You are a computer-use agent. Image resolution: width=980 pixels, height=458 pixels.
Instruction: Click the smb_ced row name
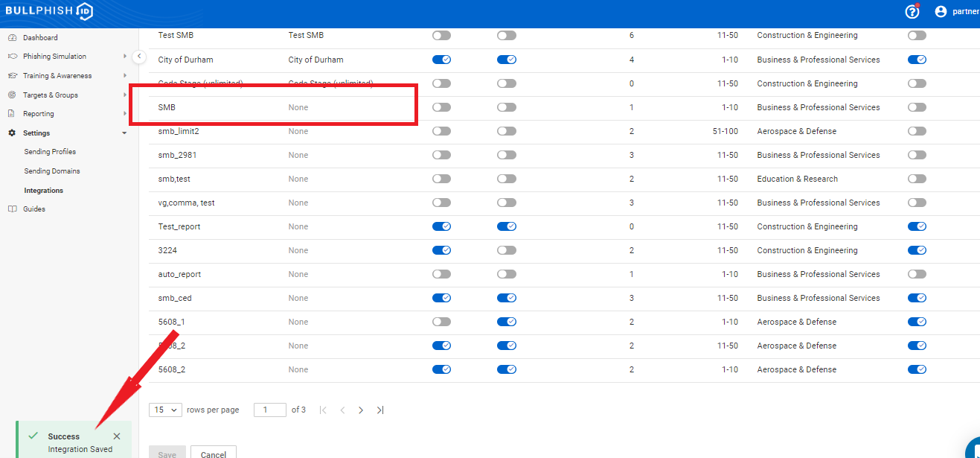(x=175, y=298)
